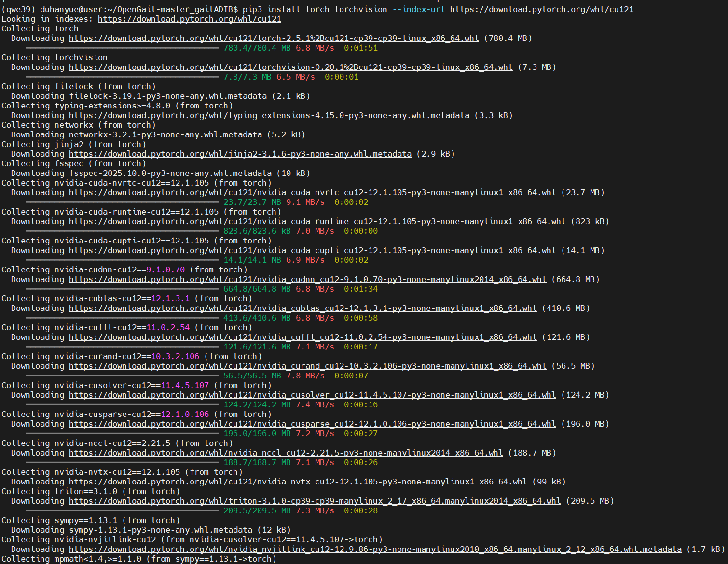728x564 pixels.
Task: Click 'Collecting triton==3.1.0' line
Action: pos(90,491)
